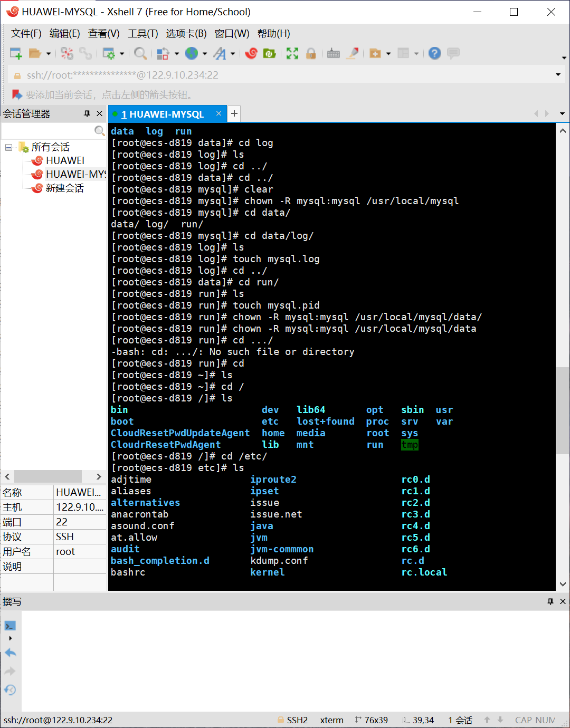This screenshot has height=728, width=570.
Task: Open the 文件(F) menu
Action: point(26,34)
